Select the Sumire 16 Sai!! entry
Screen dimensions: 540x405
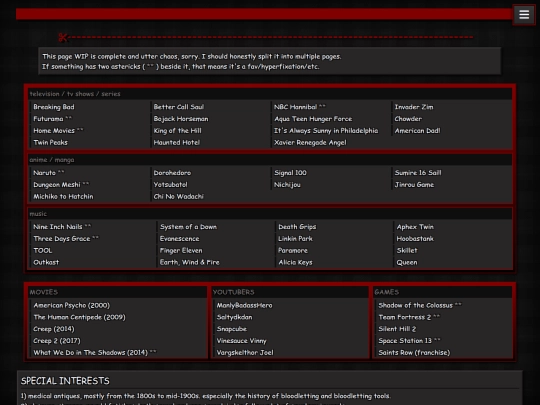coord(418,173)
